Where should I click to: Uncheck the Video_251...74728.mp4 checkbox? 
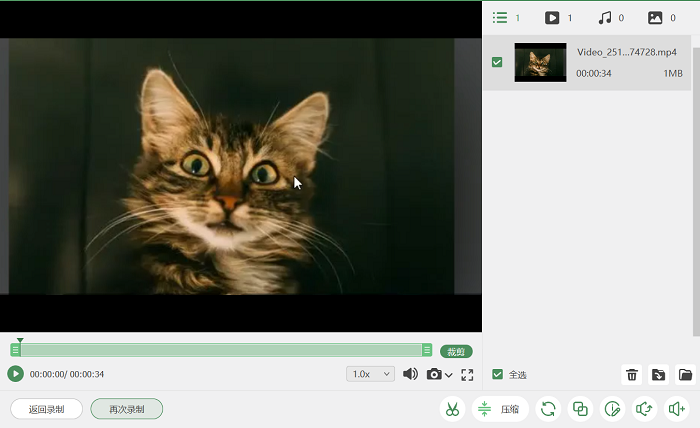[x=497, y=62]
